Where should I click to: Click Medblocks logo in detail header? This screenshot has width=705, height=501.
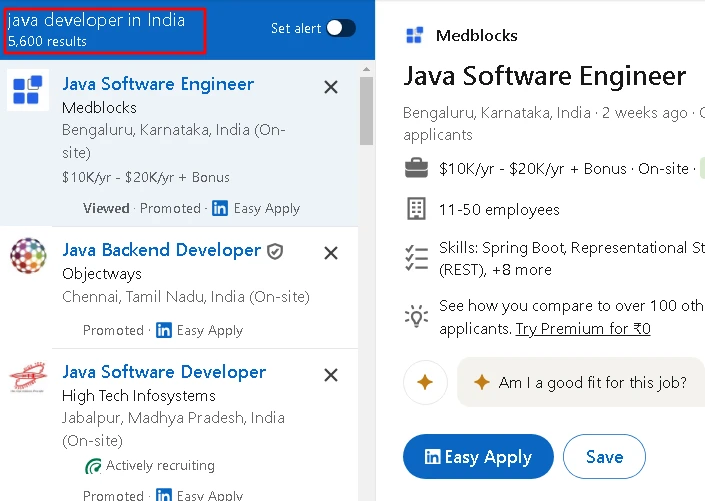[x=414, y=35]
